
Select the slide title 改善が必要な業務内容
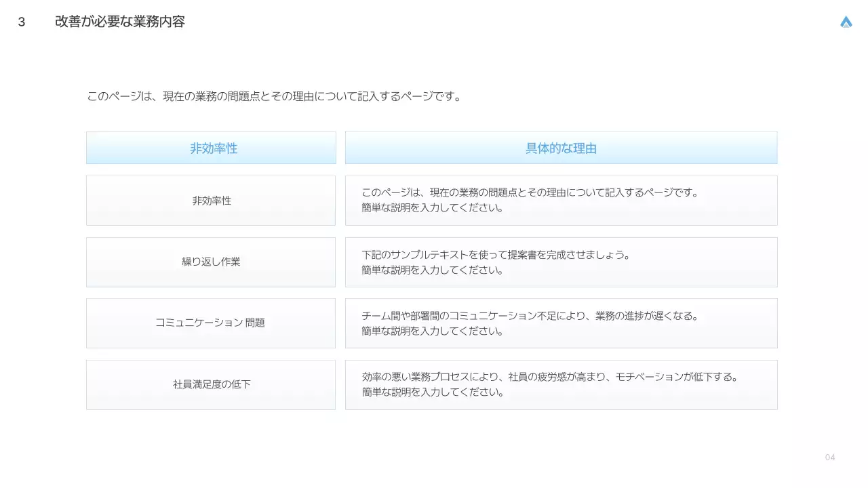coord(119,22)
